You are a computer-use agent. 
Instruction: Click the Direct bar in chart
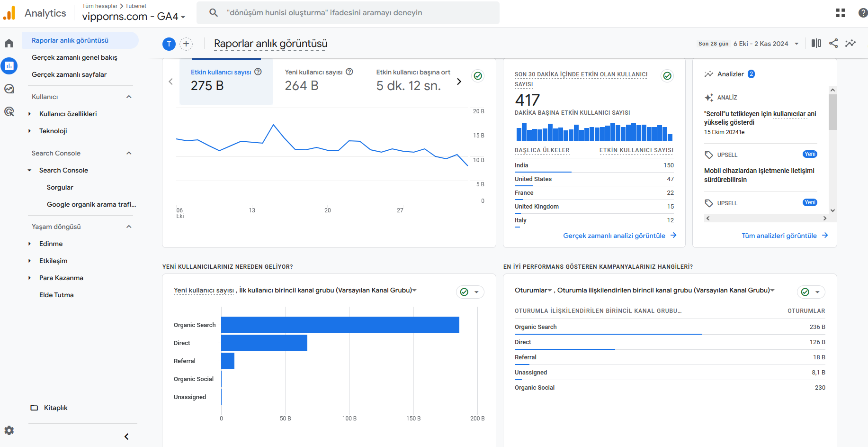pos(264,343)
